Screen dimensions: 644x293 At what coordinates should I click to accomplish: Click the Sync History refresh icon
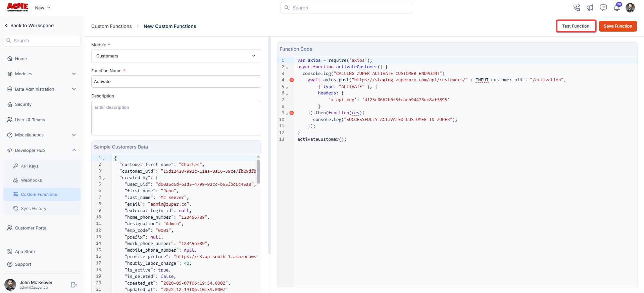(16, 208)
